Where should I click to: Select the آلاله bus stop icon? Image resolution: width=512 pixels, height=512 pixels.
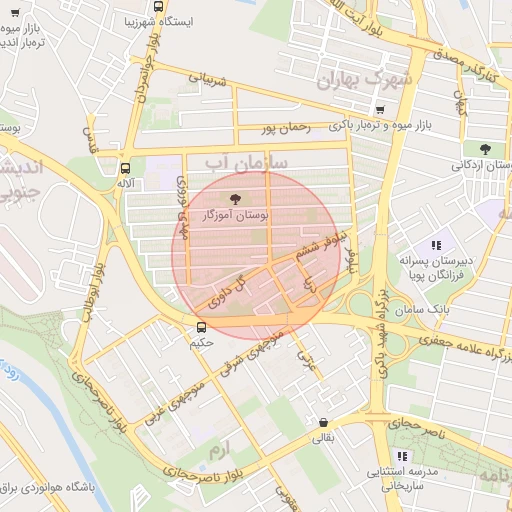pos(125,168)
